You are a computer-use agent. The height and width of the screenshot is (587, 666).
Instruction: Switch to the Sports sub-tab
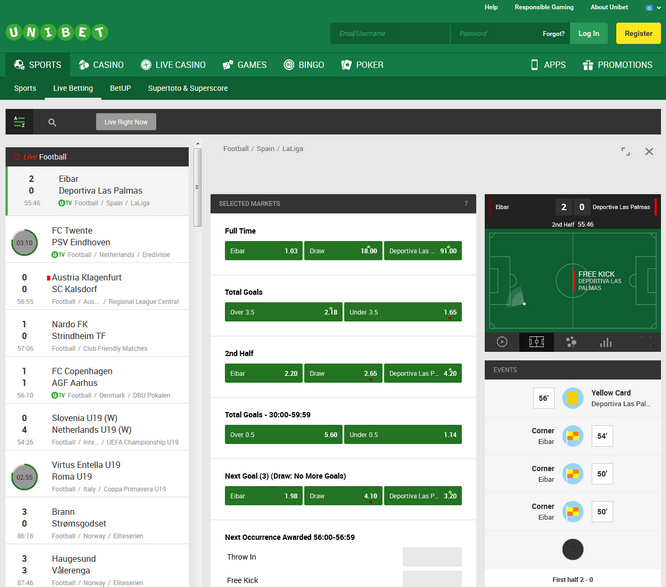[25, 88]
